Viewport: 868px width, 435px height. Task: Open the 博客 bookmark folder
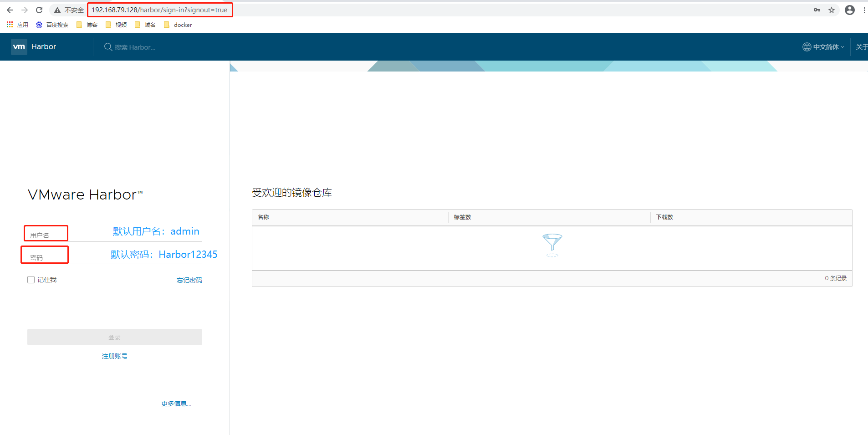click(87, 25)
